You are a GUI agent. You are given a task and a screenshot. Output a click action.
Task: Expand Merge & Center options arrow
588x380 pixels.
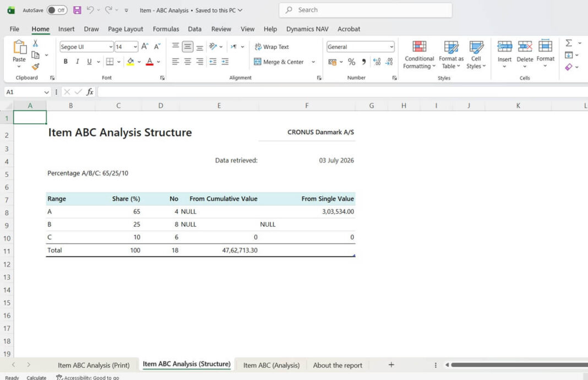(313, 62)
